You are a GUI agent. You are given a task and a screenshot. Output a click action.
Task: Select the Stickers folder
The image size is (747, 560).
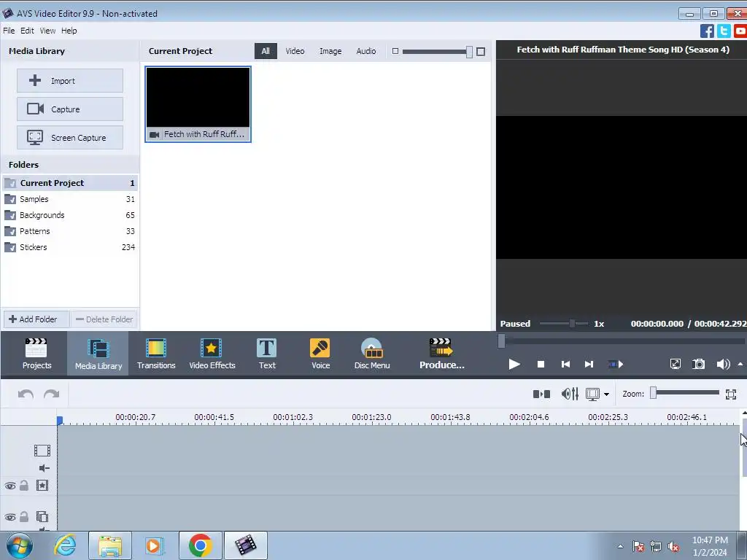click(70, 247)
